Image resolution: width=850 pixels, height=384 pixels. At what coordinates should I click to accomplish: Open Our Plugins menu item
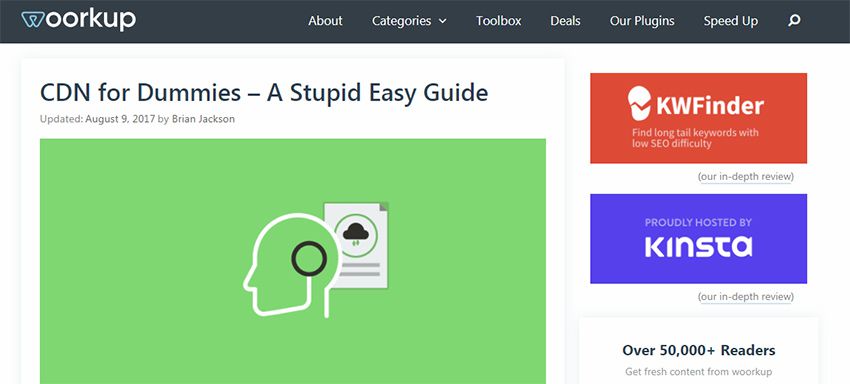(642, 21)
